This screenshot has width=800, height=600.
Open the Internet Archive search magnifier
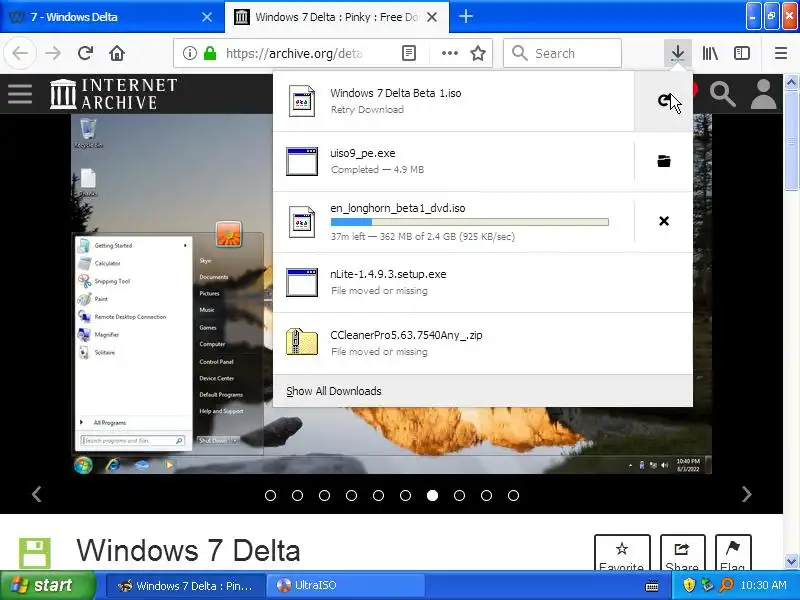[722, 93]
